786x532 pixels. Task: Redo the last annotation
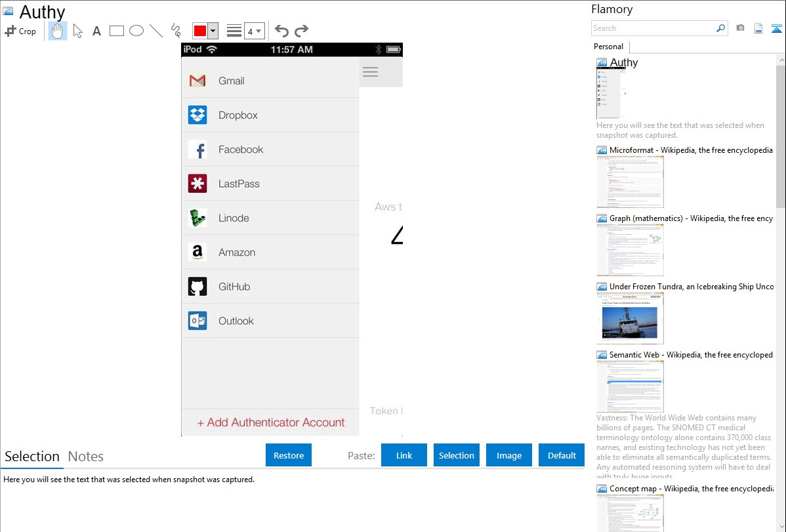301,31
